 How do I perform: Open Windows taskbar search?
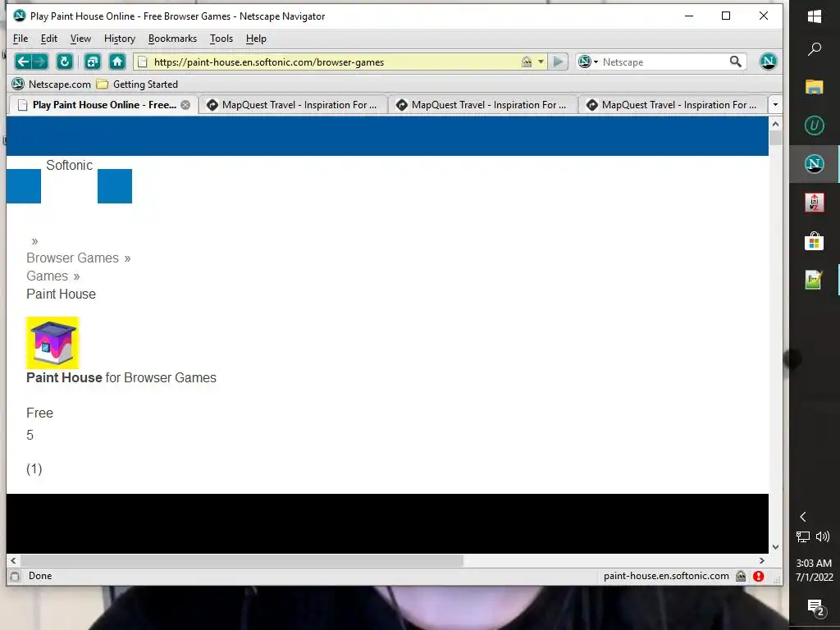pos(815,49)
